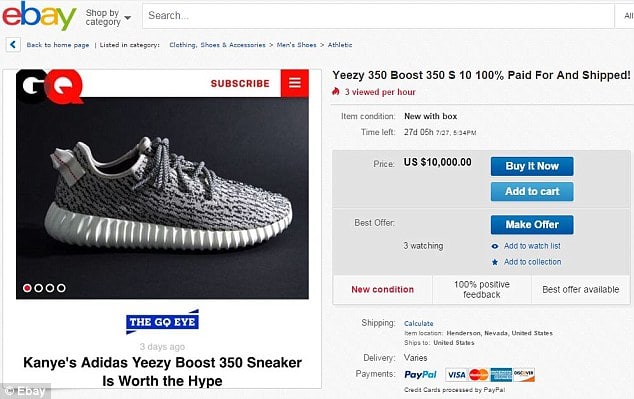Select the first image carousel dot
This screenshot has height=399, width=634.
click(x=27, y=288)
